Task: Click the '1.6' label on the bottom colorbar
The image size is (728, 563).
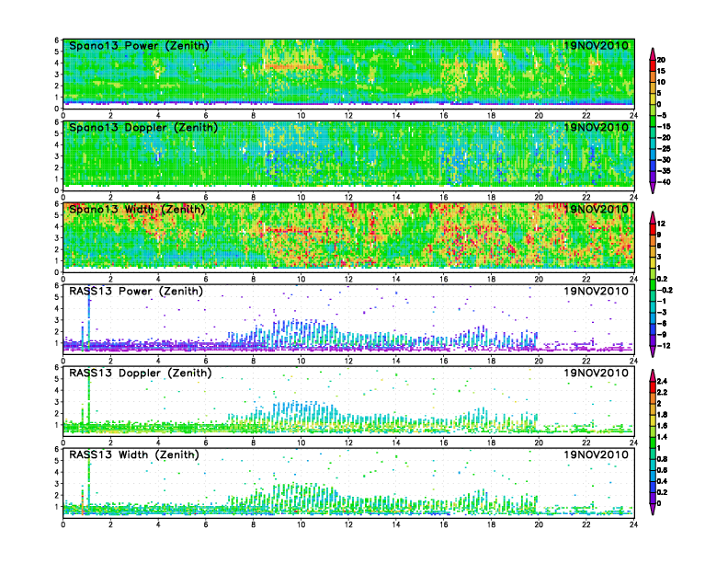Action: point(662,426)
